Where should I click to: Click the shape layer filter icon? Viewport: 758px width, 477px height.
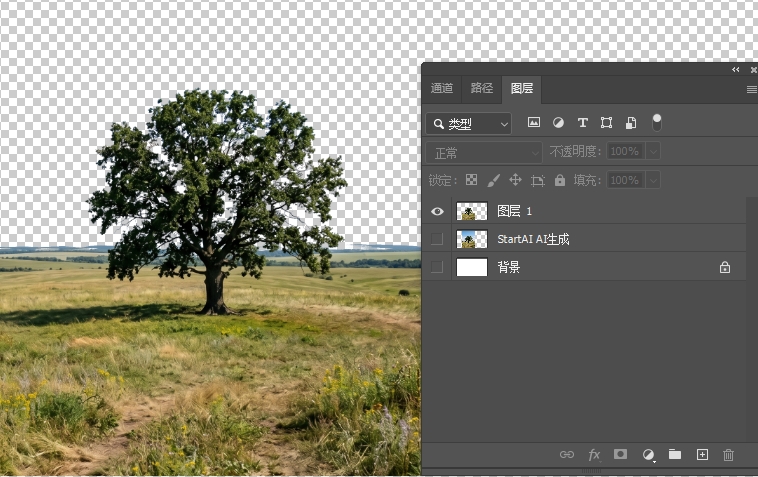(606, 123)
